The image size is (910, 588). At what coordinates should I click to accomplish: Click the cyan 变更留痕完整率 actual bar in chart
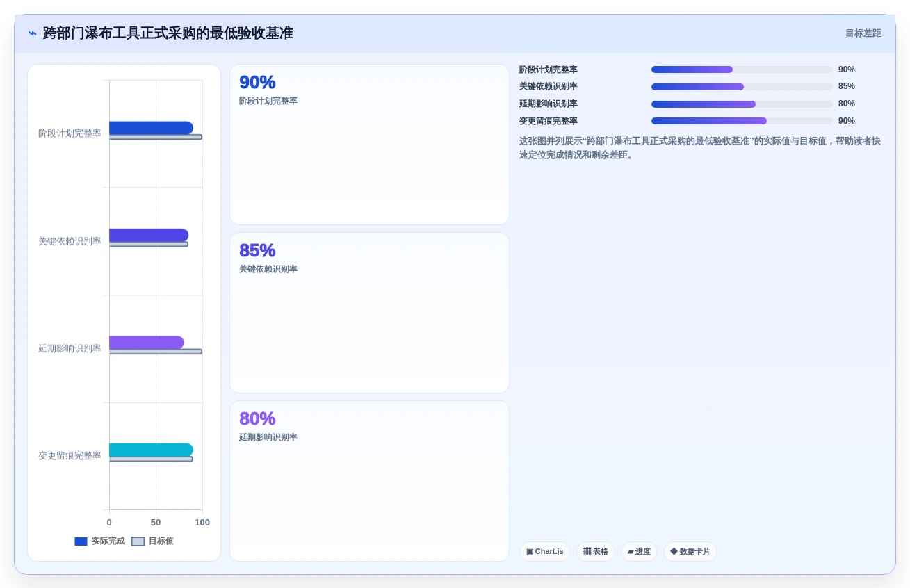pos(151,450)
